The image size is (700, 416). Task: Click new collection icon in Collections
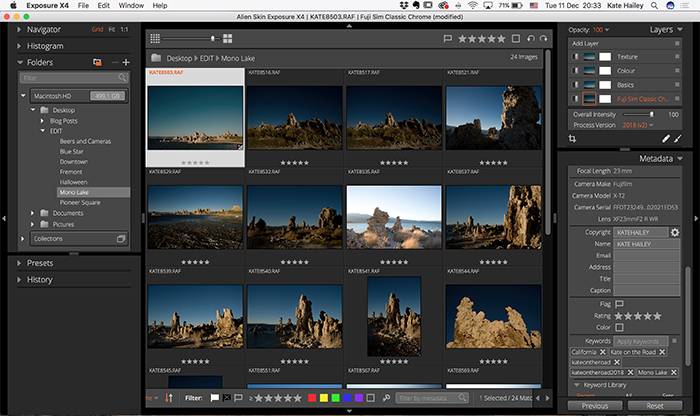(121, 239)
